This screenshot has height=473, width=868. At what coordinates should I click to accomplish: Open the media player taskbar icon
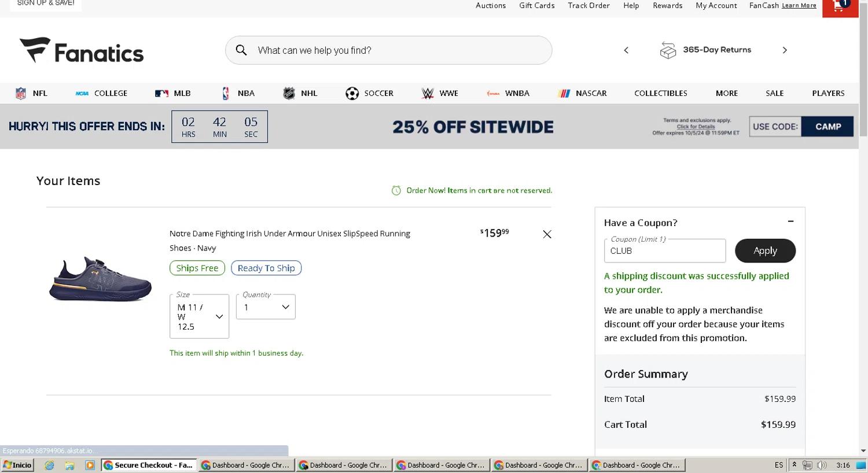coord(90,465)
